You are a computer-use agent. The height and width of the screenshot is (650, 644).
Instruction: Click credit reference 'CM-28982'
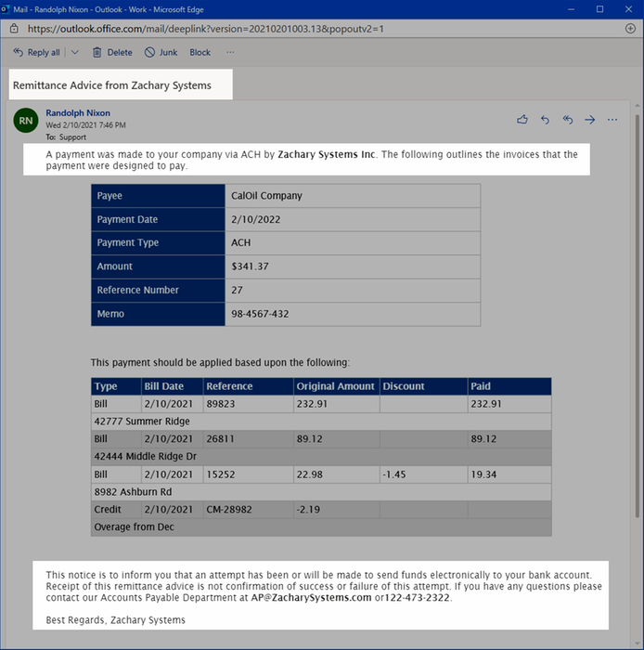tap(229, 510)
